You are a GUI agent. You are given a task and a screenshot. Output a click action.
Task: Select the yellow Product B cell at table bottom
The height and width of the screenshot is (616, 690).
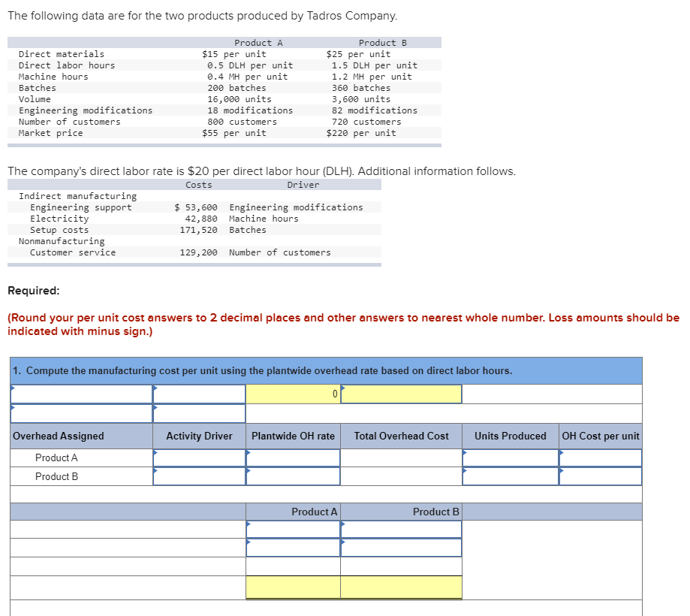click(400, 587)
